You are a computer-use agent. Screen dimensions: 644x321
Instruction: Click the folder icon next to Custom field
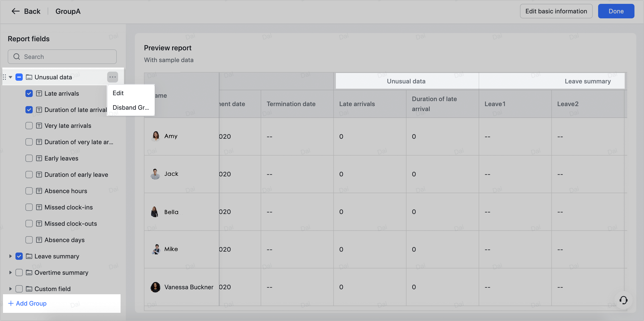tap(29, 289)
